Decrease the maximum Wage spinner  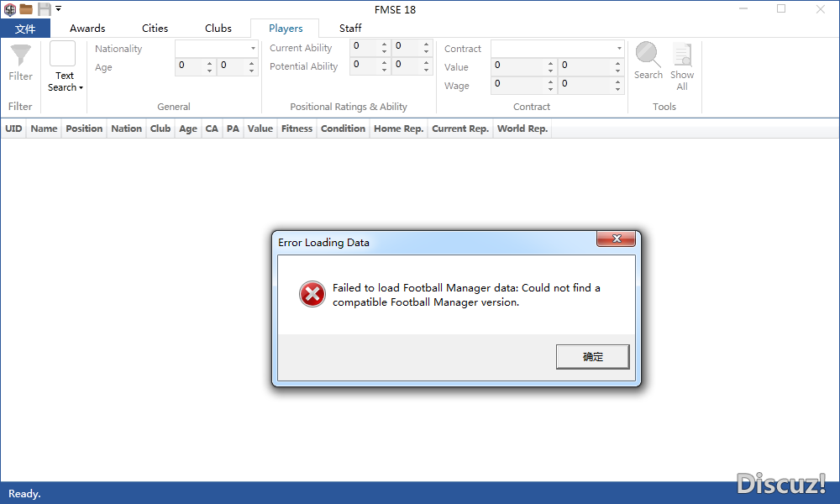[617, 89]
